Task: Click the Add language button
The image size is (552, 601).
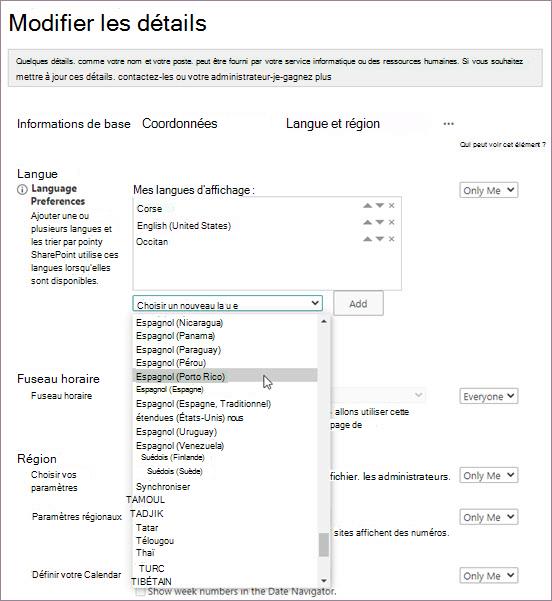Action: pos(358,304)
